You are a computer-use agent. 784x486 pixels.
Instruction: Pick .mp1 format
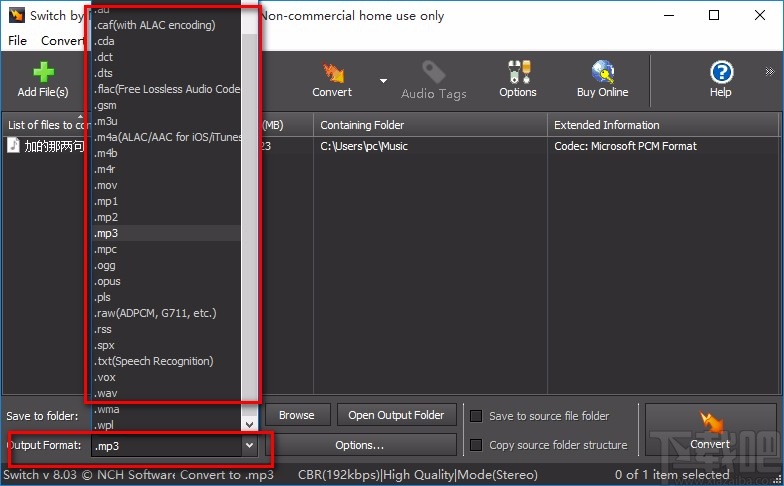pos(166,201)
